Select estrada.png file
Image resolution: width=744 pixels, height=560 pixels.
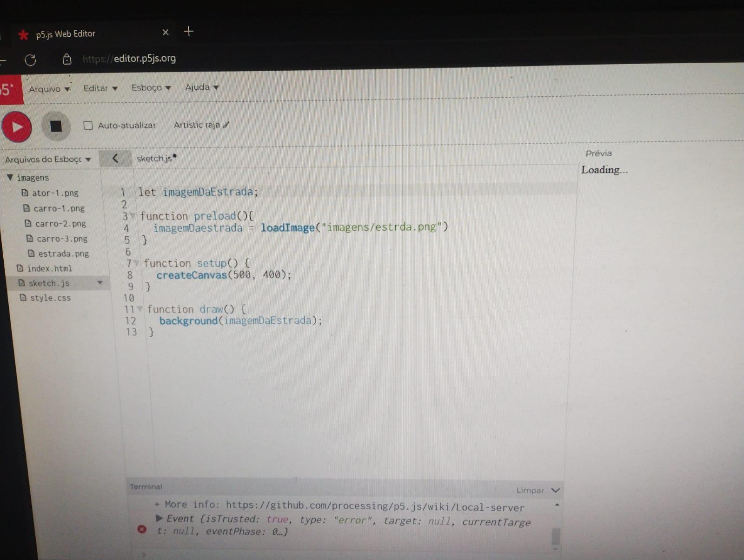click(59, 253)
